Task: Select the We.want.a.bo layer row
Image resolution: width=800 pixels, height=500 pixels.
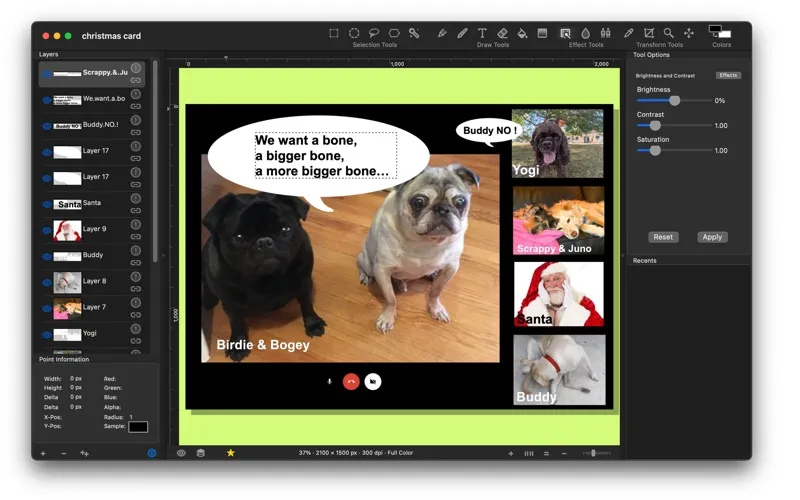Action: [92, 99]
